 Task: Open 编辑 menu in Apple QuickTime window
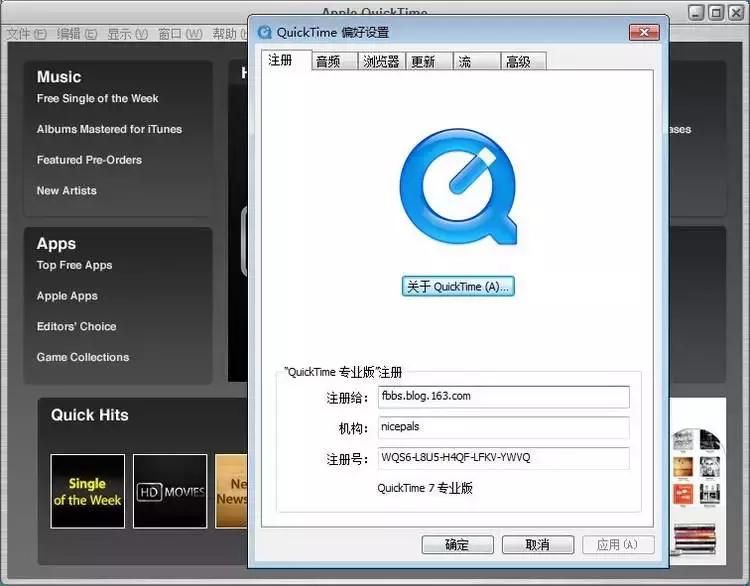click(x=77, y=34)
